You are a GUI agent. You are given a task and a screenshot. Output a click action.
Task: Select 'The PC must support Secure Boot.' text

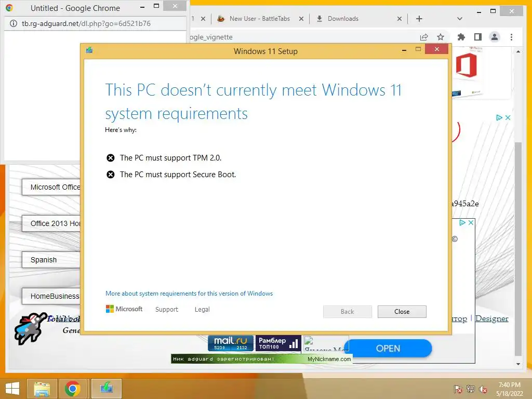point(178,175)
